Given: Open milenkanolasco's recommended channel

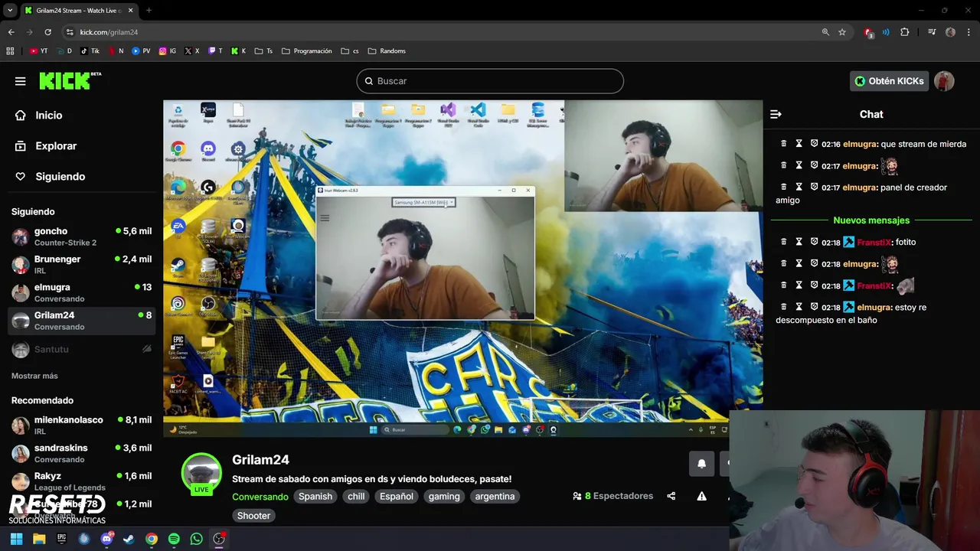Looking at the screenshot, I should (81, 425).
